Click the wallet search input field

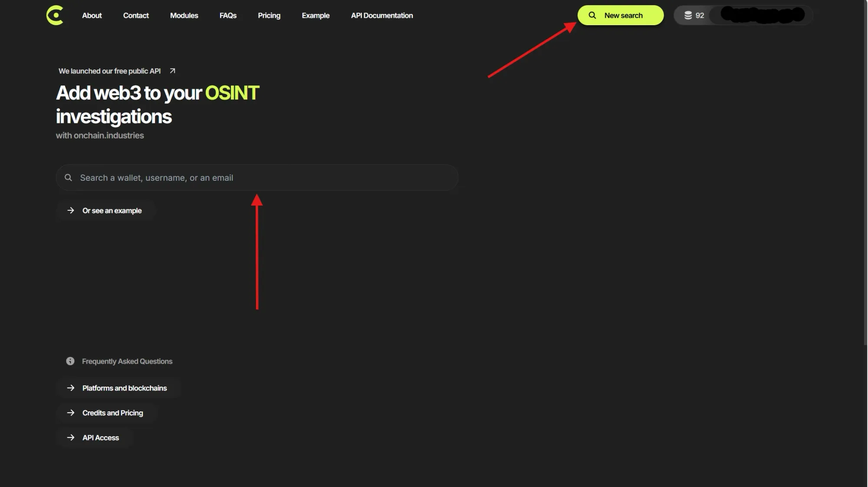[x=256, y=177]
